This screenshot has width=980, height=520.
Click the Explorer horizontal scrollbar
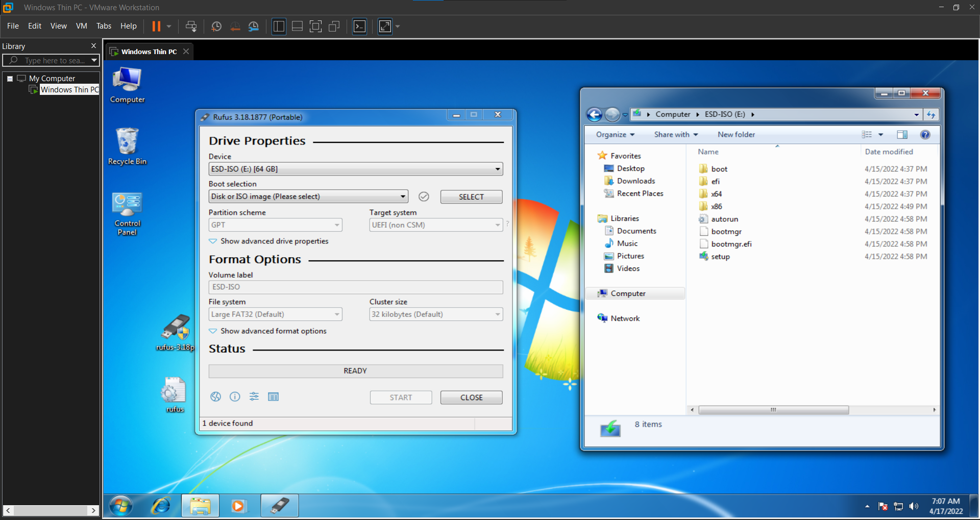point(773,410)
